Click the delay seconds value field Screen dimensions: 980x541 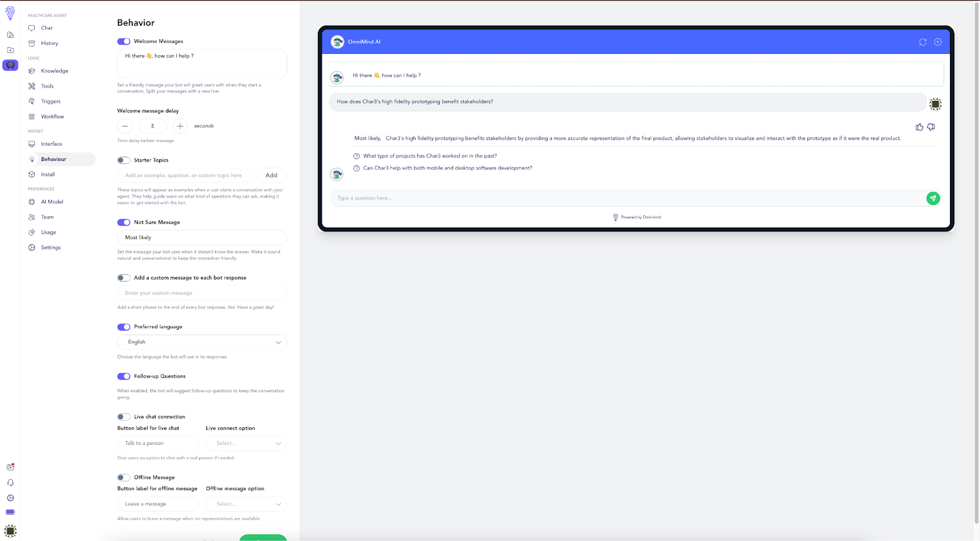click(x=153, y=126)
